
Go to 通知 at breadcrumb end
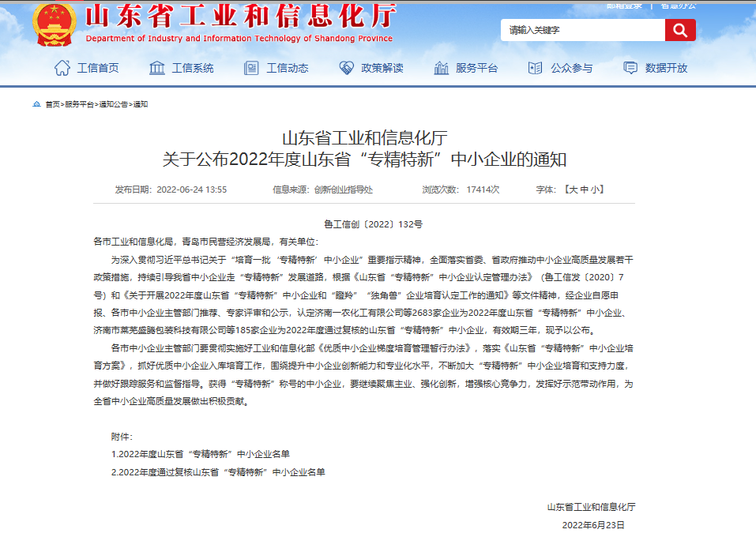click(x=141, y=104)
